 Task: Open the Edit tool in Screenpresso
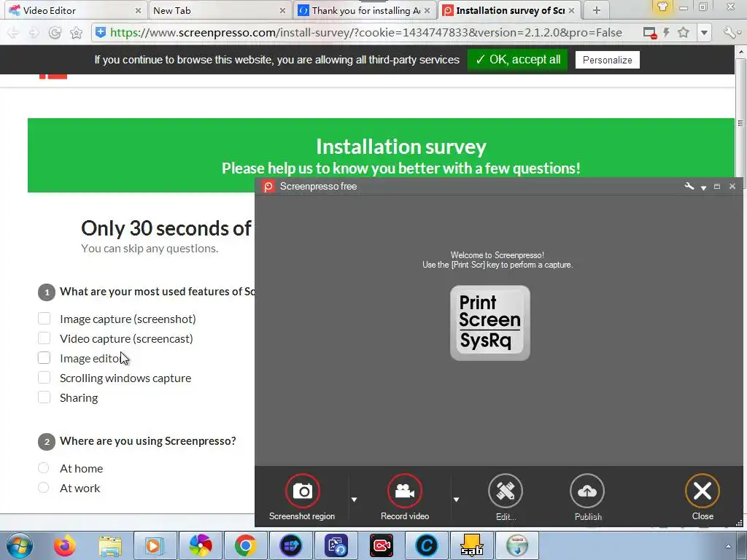506,491
